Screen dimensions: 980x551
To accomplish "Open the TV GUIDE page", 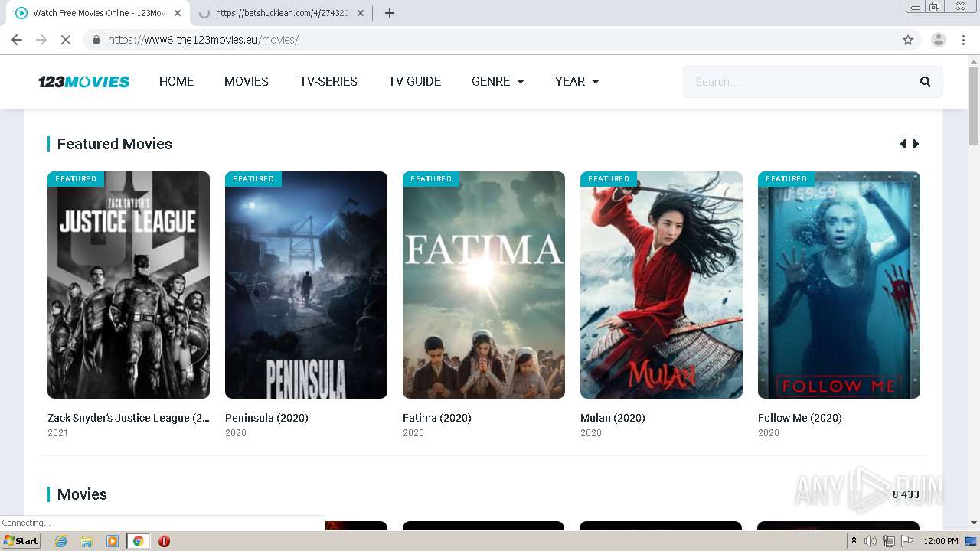I will [x=414, y=81].
